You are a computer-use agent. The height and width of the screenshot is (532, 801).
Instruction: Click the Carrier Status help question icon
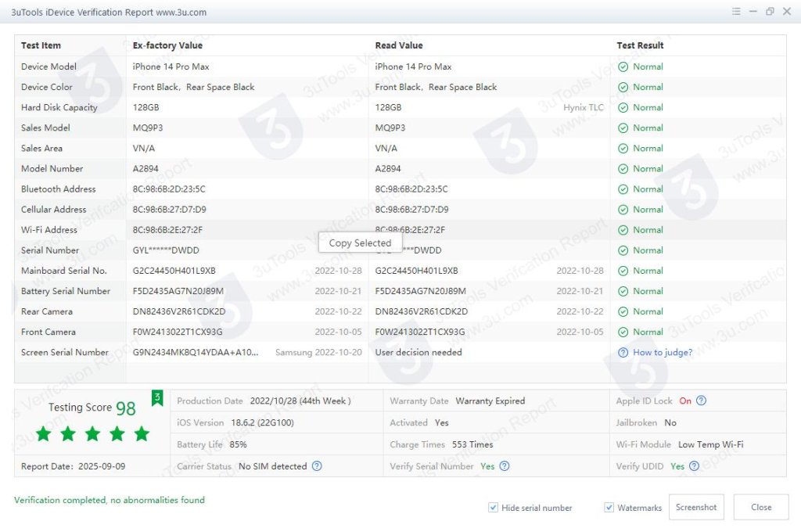tap(317, 466)
